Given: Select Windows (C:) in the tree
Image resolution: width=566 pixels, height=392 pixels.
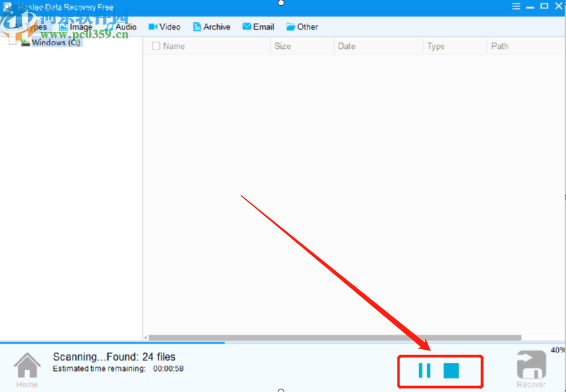Looking at the screenshot, I should pyautogui.click(x=56, y=42).
